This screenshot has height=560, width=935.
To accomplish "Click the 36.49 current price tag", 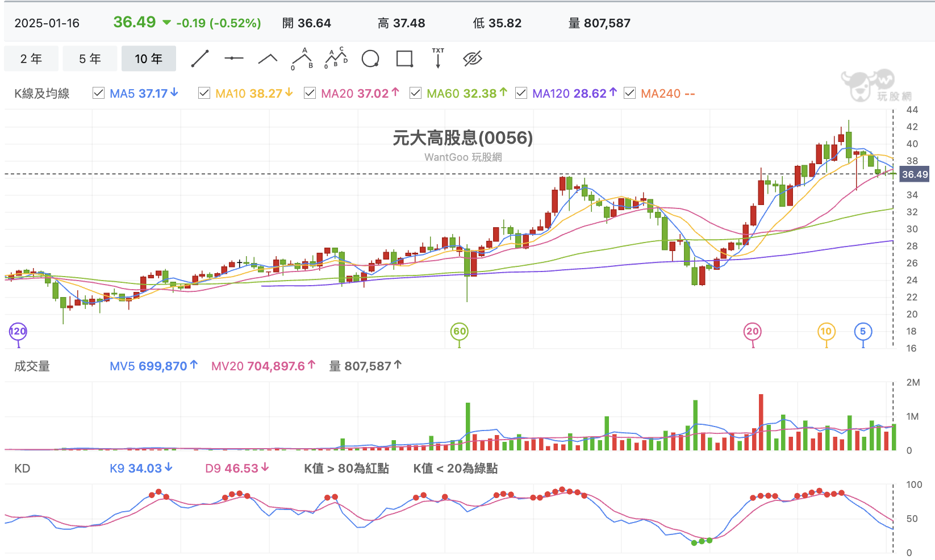I will pyautogui.click(x=915, y=174).
